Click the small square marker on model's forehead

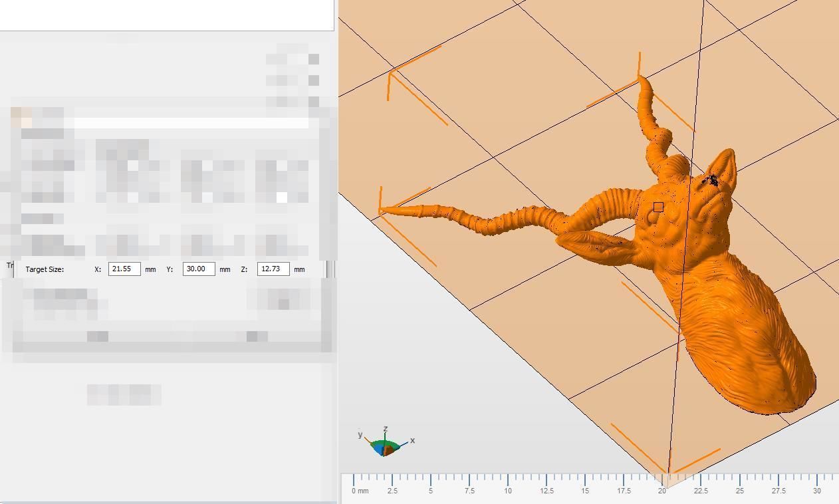coord(658,207)
